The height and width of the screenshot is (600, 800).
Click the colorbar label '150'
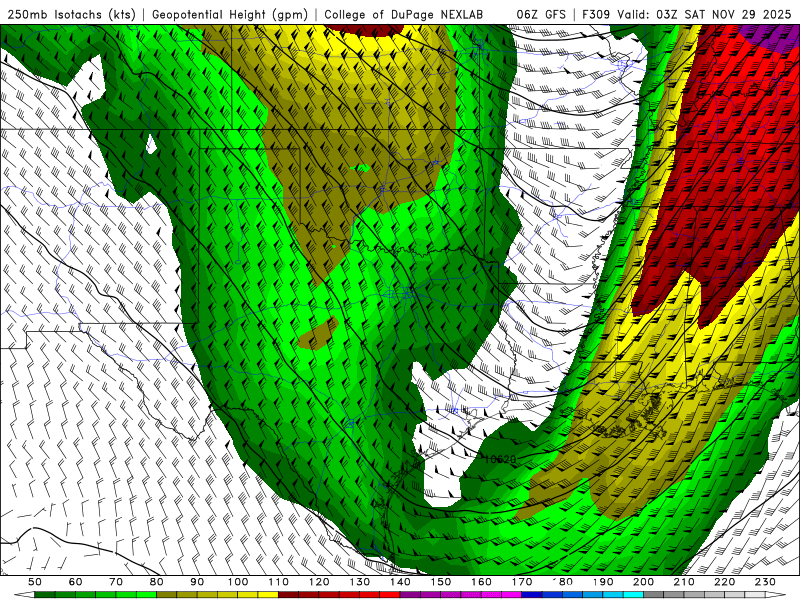[x=441, y=582]
